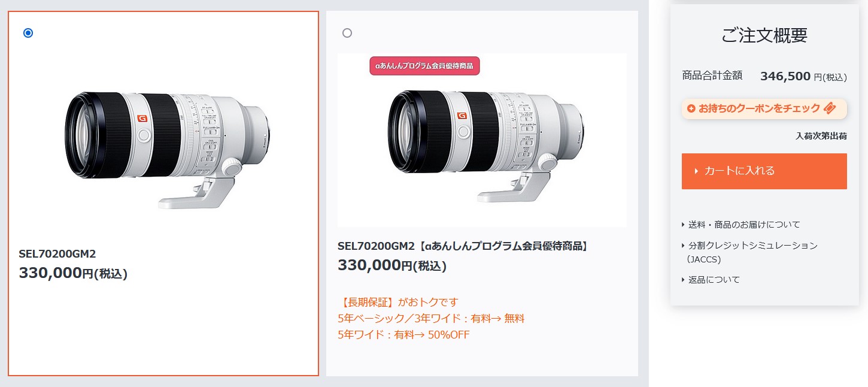Open 送料・商品のお届けについて link
The width and height of the screenshot is (868, 387).
tap(744, 225)
